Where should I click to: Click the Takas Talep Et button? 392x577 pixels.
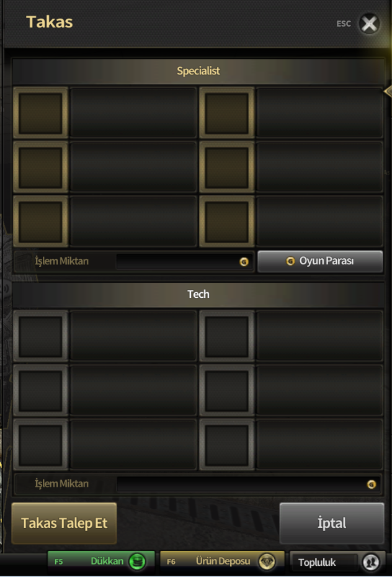coord(65,523)
